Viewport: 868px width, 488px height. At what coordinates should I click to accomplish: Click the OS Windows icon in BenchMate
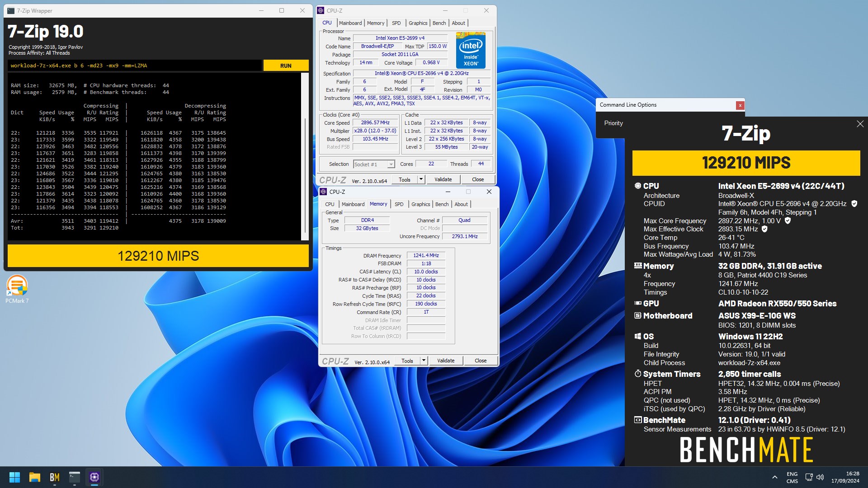[638, 336]
